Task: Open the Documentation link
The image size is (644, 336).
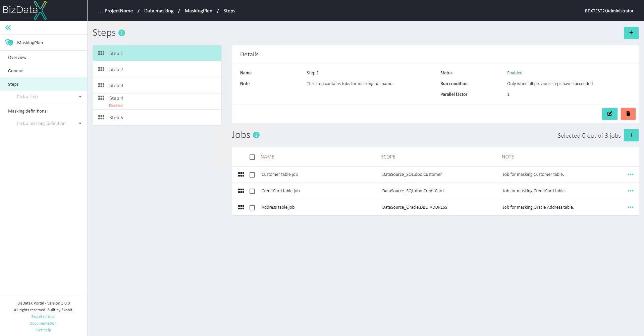Action: [43, 323]
